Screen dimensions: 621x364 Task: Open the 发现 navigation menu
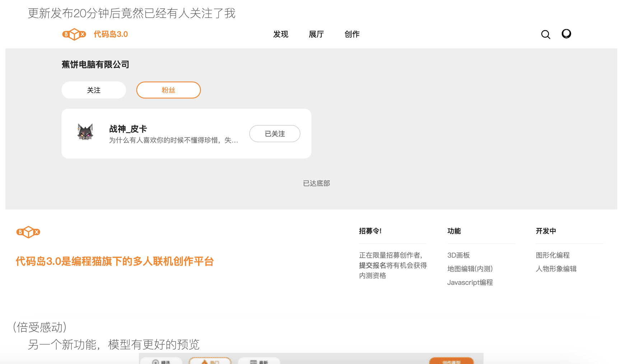[281, 34]
